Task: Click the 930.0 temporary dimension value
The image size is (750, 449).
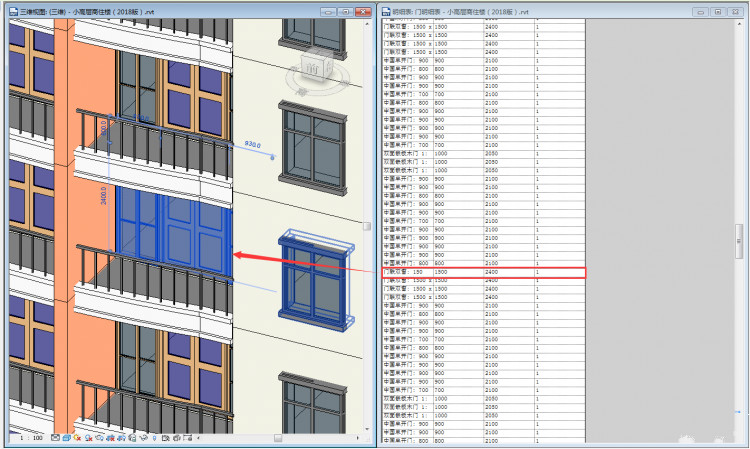Action: pos(253,144)
